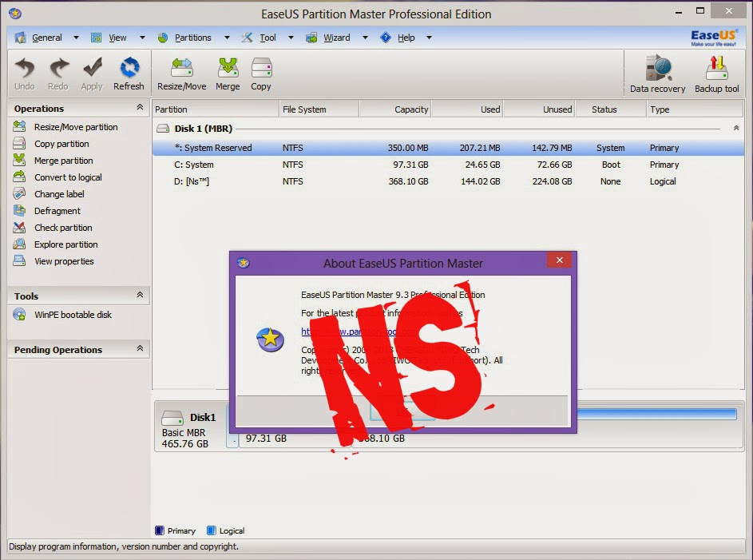Choose Convert to logical operation
Image resolution: width=753 pixels, height=560 pixels.
tap(68, 177)
